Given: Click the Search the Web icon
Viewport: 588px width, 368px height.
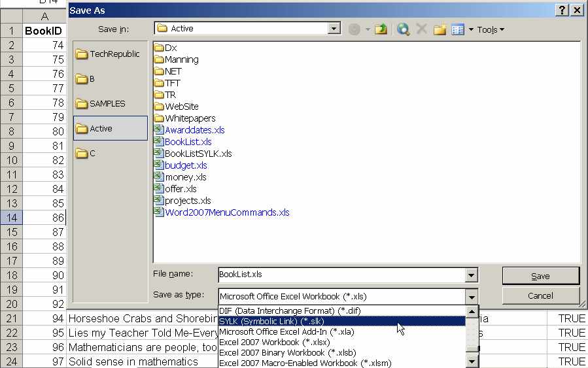Looking at the screenshot, I should (403, 29).
